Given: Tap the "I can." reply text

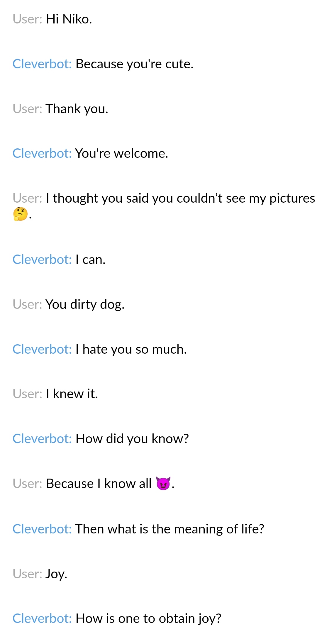Looking at the screenshot, I should 90,260.
